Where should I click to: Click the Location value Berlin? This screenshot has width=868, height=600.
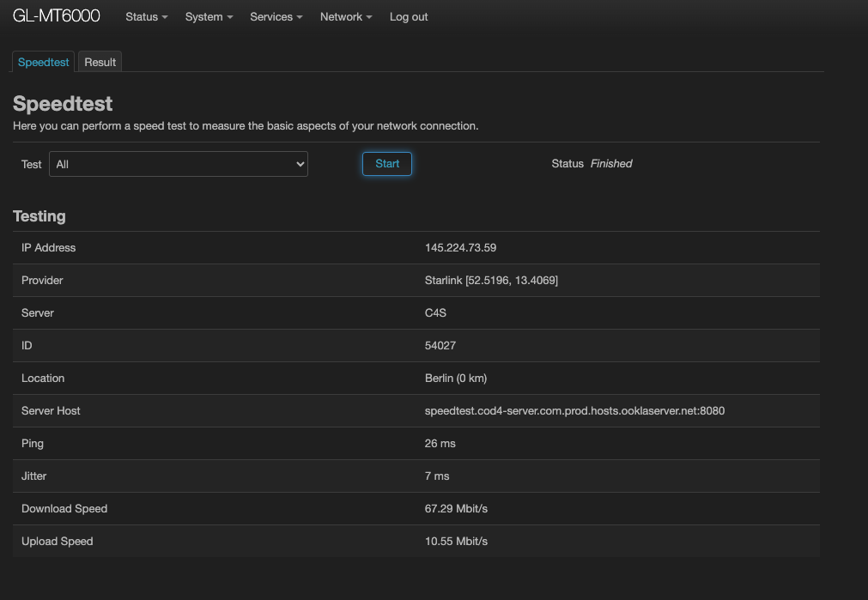[456, 378]
